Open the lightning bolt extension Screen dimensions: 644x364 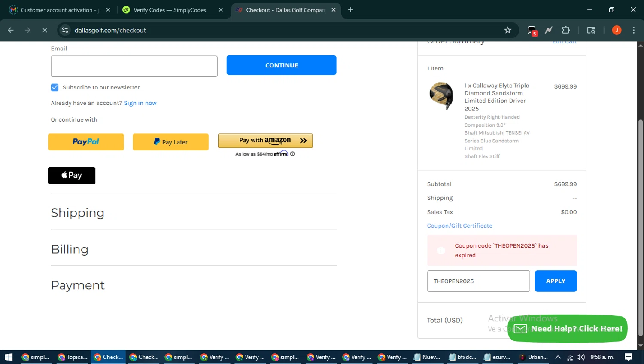[x=549, y=30]
